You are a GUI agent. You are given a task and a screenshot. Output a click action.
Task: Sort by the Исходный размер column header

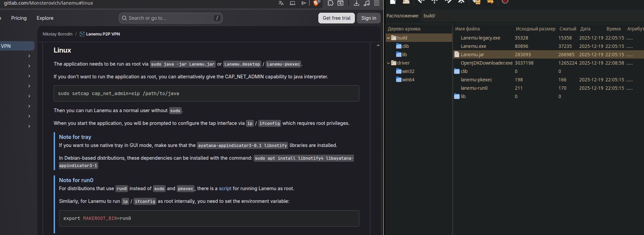535,29
